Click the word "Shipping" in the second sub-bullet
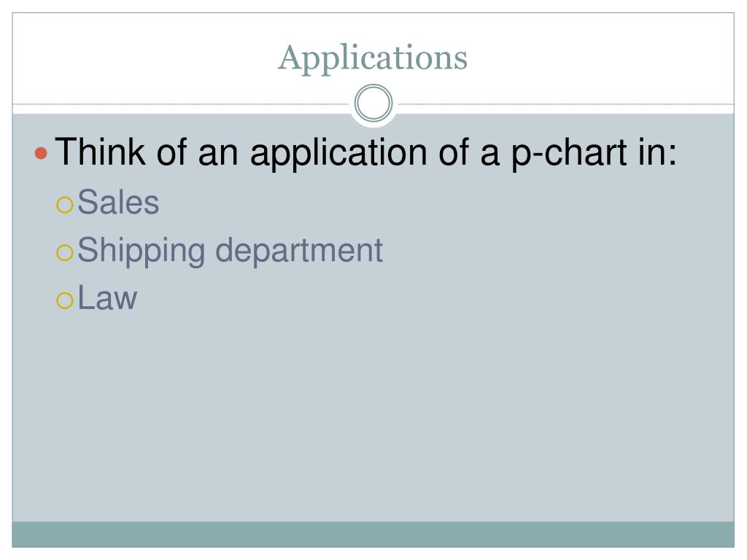 [x=141, y=251]
